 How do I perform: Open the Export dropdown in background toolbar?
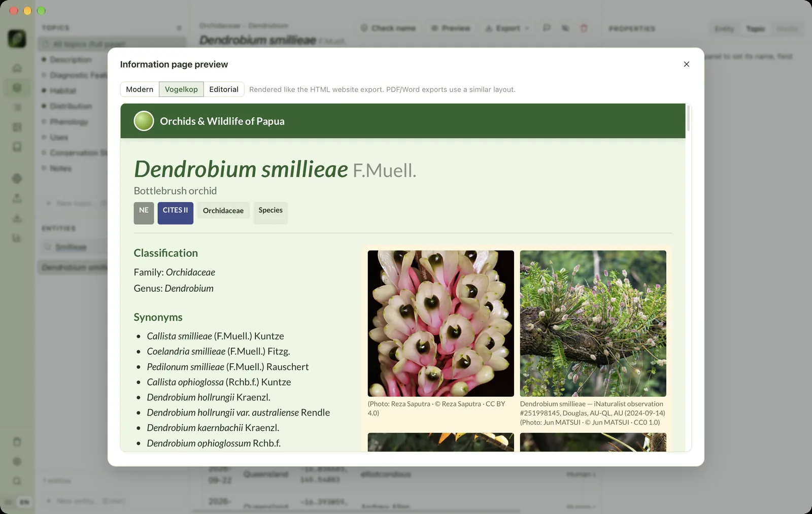(x=507, y=28)
